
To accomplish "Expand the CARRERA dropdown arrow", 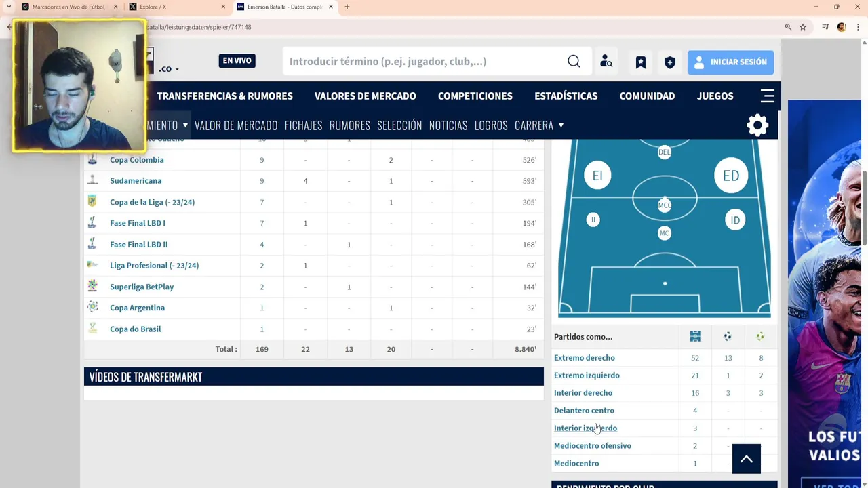I will coord(561,125).
